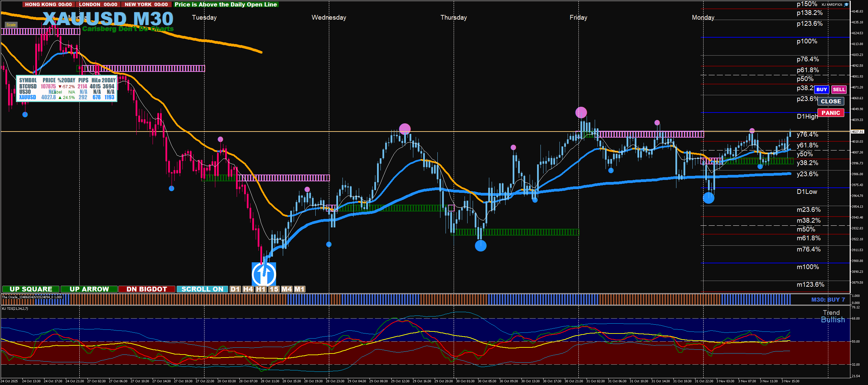Click the blue up-arrow signal icon
Screen dimensions: 868x385
pos(264,274)
